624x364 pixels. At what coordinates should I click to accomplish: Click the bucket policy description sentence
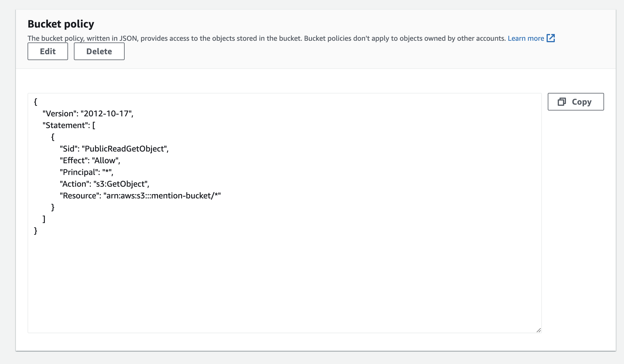coord(266,38)
